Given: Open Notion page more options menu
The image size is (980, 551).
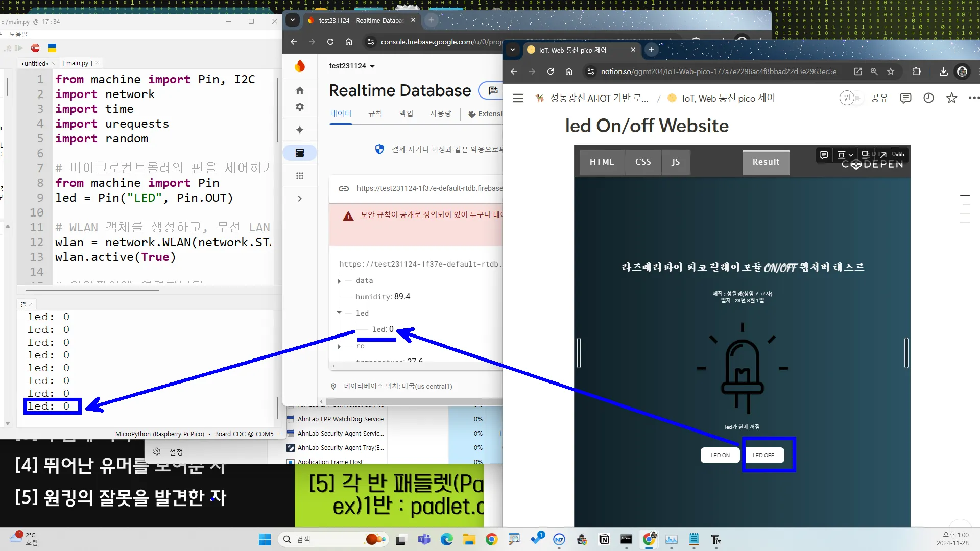Looking at the screenshot, I should [x=973, y=98].
